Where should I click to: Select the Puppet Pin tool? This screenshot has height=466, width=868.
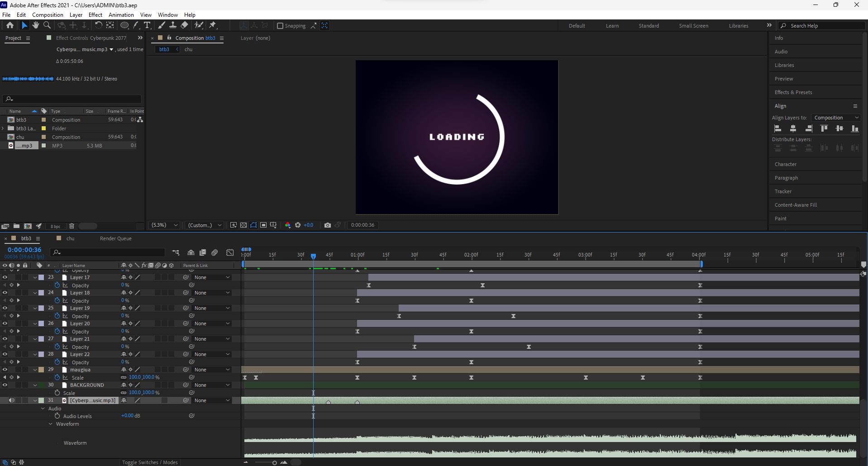coord(213,25)
